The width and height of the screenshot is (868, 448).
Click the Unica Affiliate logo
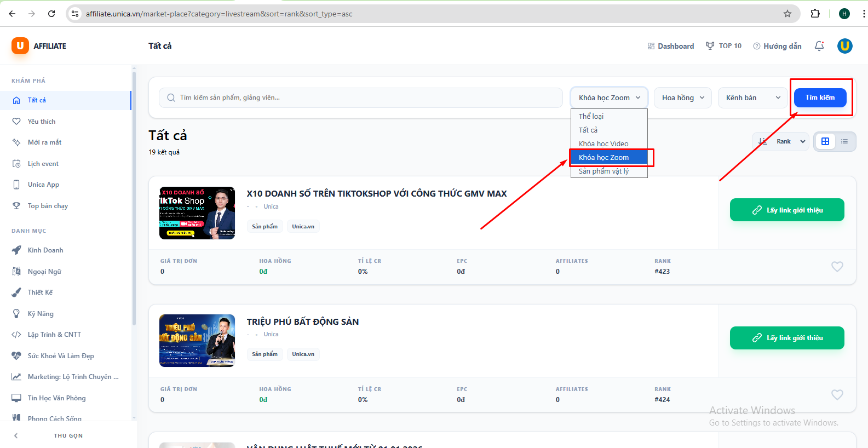pos(39,46)
